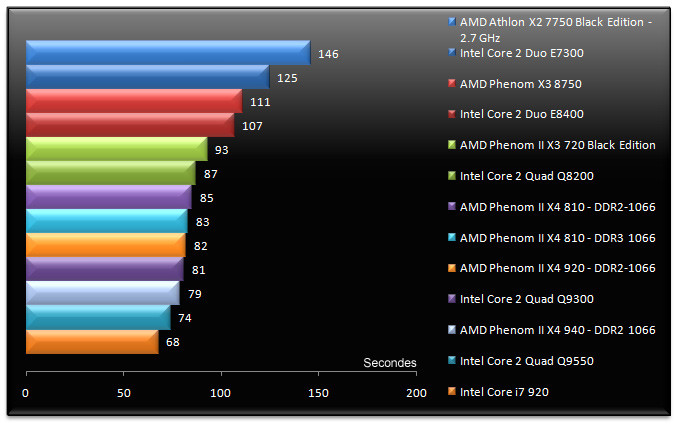Viewport: 679px width, 425px height.
Task: Click the axis tick label 50
Action: (123, 393)
